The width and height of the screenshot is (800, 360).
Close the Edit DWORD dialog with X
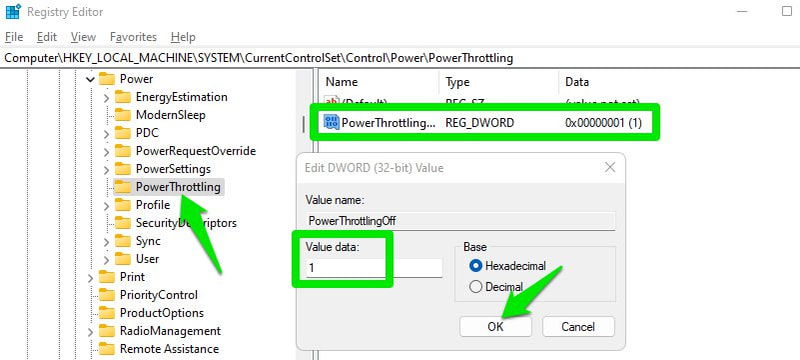click(x=609, y=167)
